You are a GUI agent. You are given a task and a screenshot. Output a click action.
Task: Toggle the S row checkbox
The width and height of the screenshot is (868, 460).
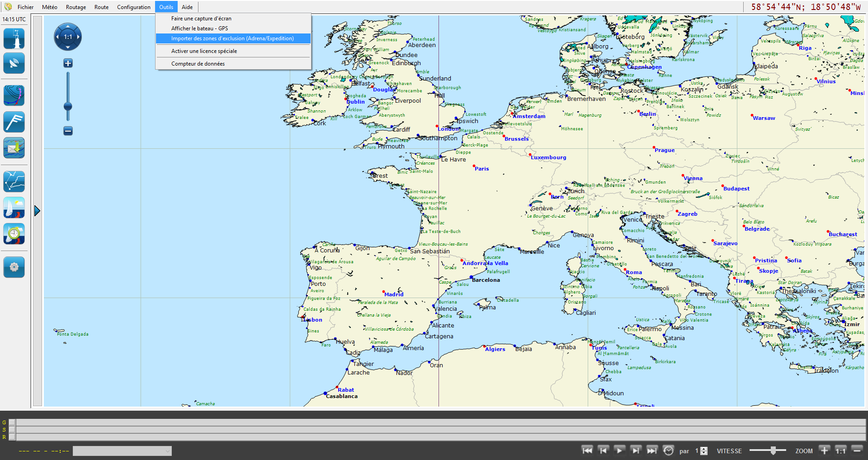pyautogui.click(x=12, y=430)
